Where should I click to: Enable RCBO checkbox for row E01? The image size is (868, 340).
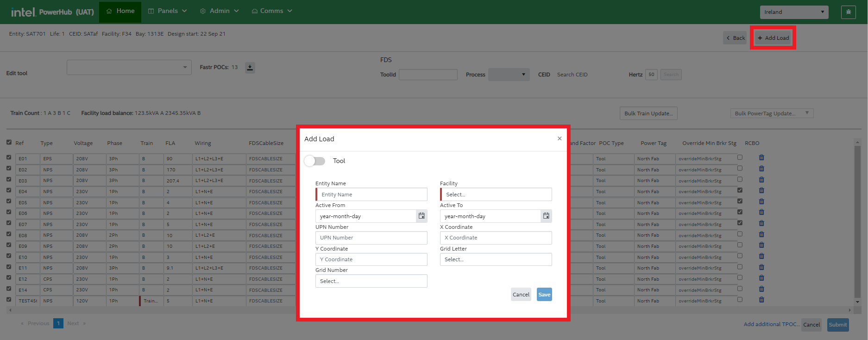(740, 157)
